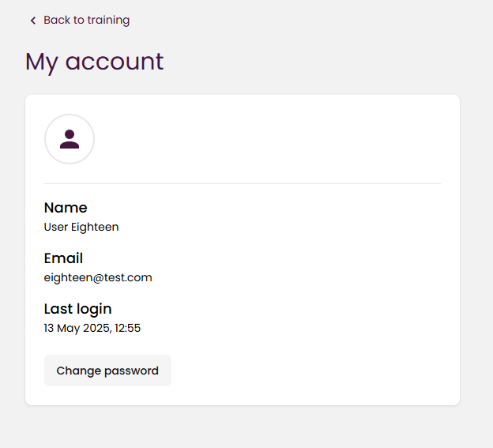Click the word password on the button
The height and width of the screenshot is (448, 493).
click(x=131, y=371)
